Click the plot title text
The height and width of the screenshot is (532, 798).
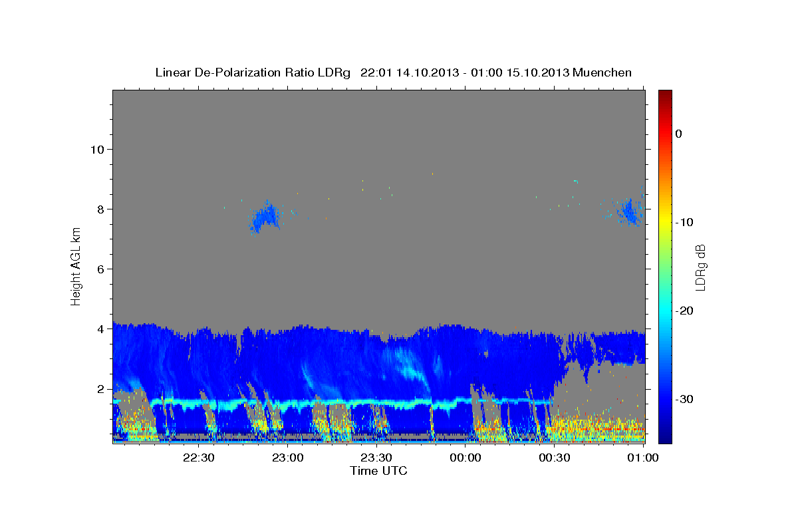point(393,72)
